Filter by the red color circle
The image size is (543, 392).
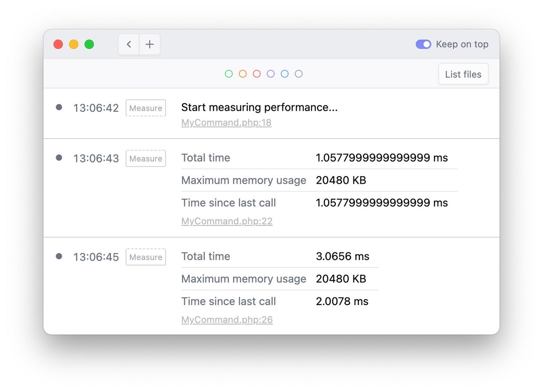point(257,74)
